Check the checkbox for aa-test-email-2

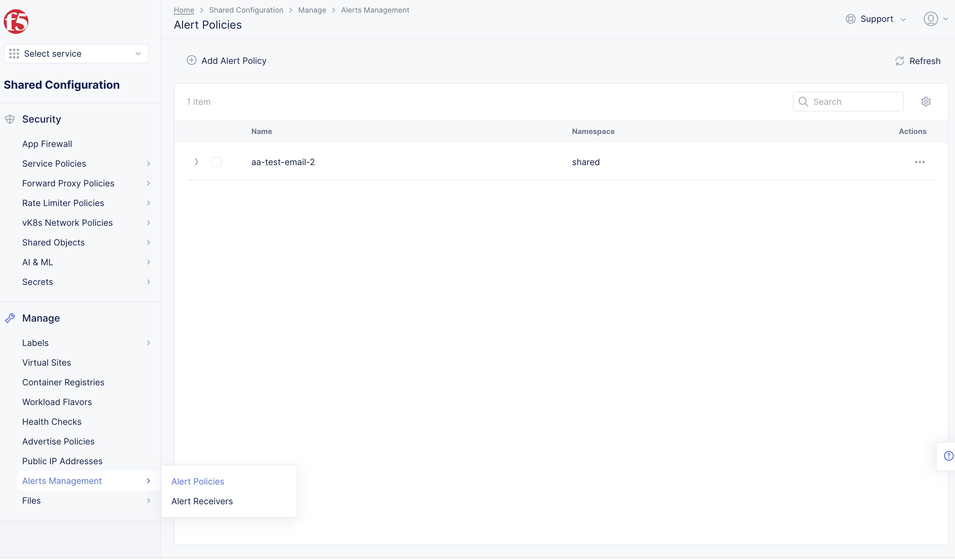click(216, 162)
